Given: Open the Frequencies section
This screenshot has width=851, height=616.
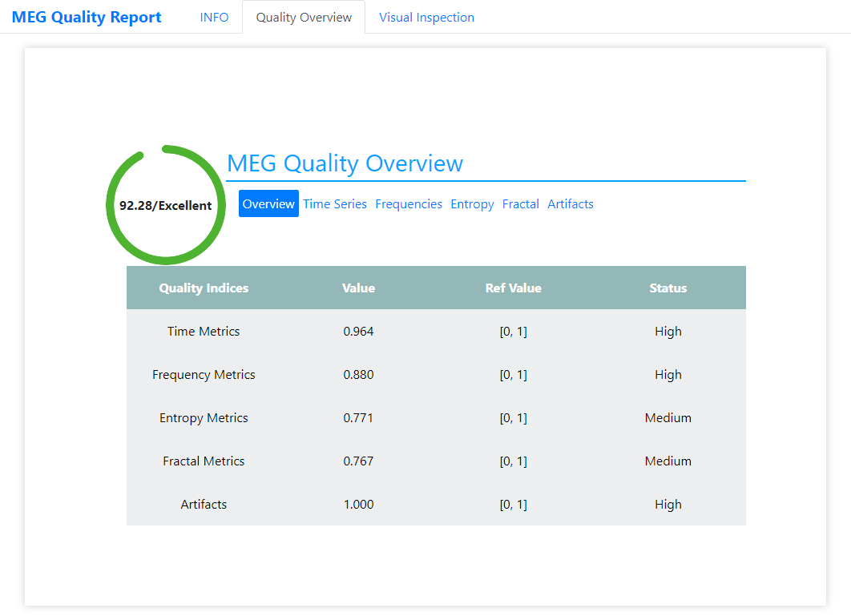Looking at the screenshot, I should (x=409, y=204).
